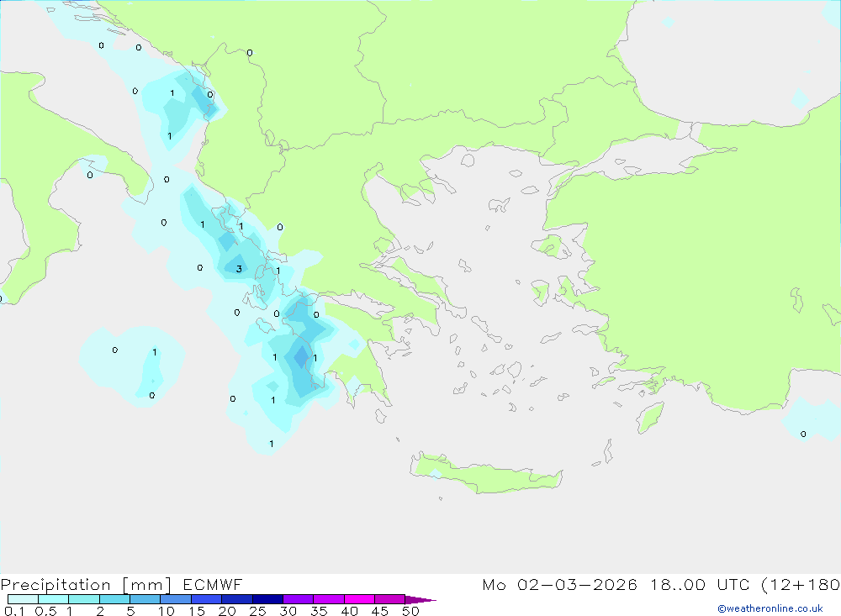The width and height of the screenshot is (841, 616).
Task: Click the legend label '25'
Action: point(257,611)
